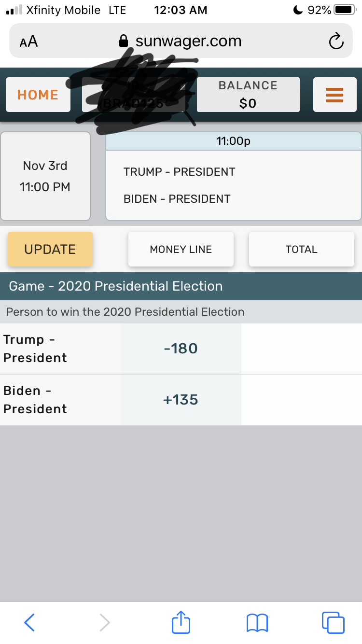Open the hamburger menu icon
Image resolution: width=362 pixels, height=644 pixels.
point(334,95)
